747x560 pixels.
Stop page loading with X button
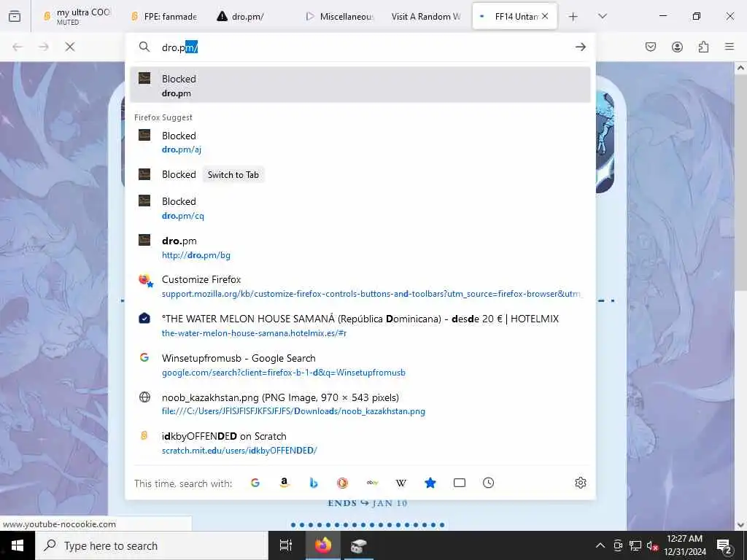69,47
